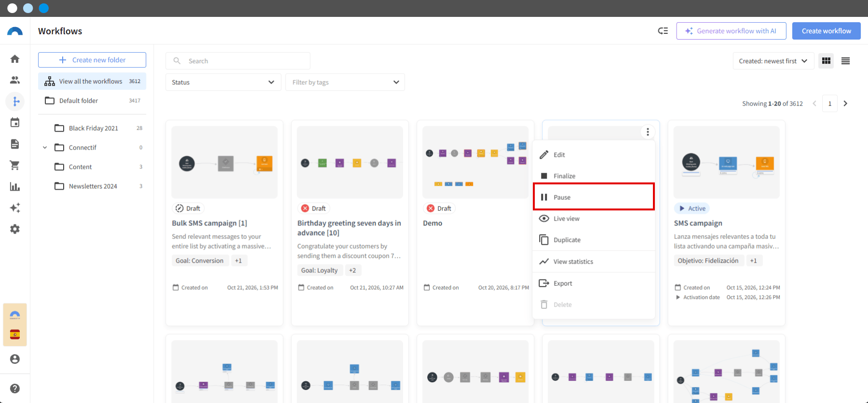Open the Content folder
The width and height of the screenshot is (868, 403).
point(98,167)
